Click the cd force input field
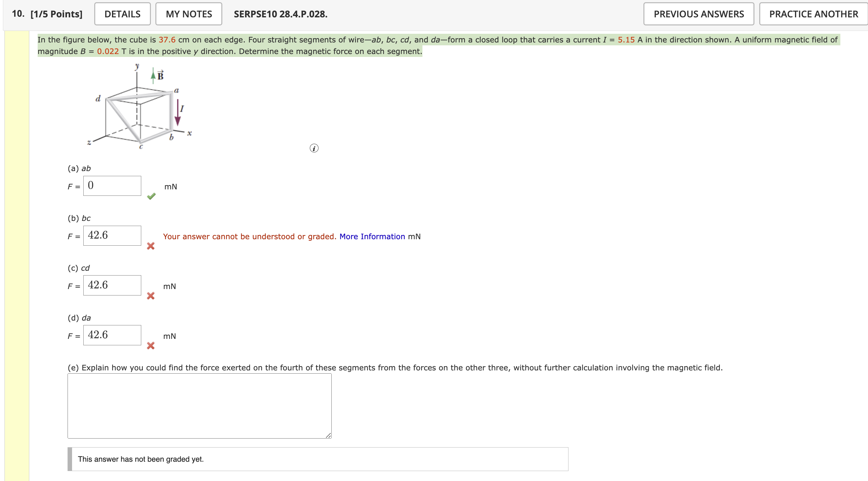This screenshot has height=481, width=868. click(x=112, y=285)
